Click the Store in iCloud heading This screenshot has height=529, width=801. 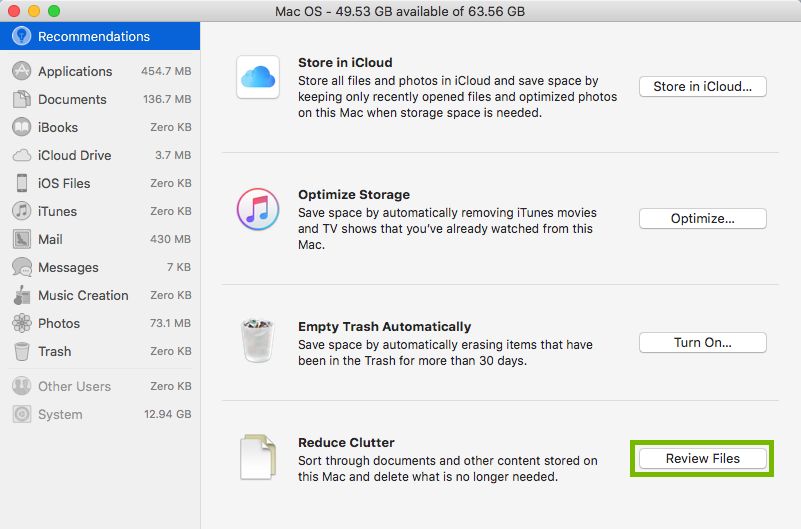pyautogui.click(x=345, y=62)
